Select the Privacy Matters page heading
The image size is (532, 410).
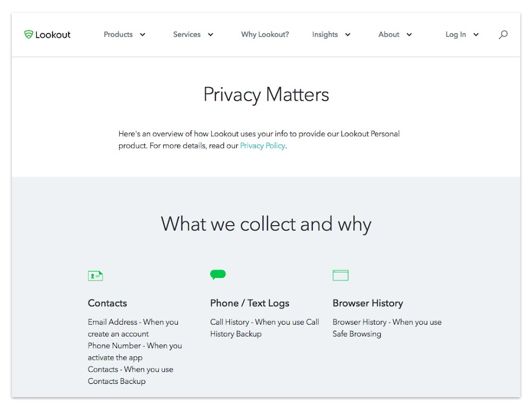(266, 94)
